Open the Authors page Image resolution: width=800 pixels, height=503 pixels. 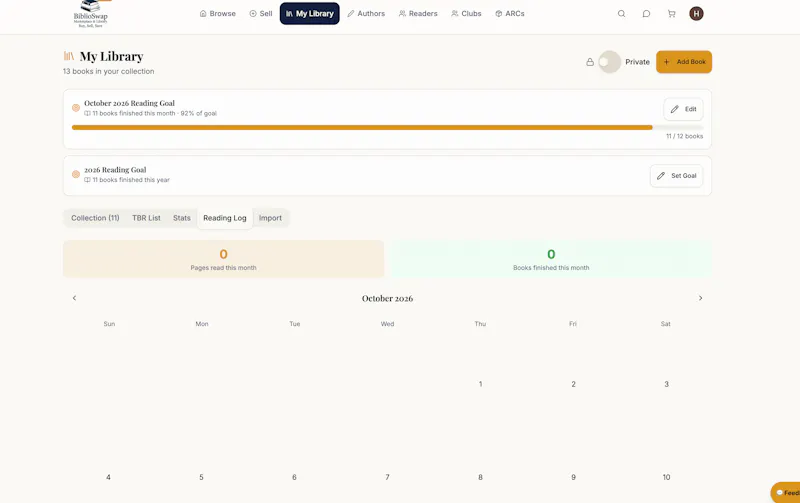pyautogui.click(x=366, y=14)
